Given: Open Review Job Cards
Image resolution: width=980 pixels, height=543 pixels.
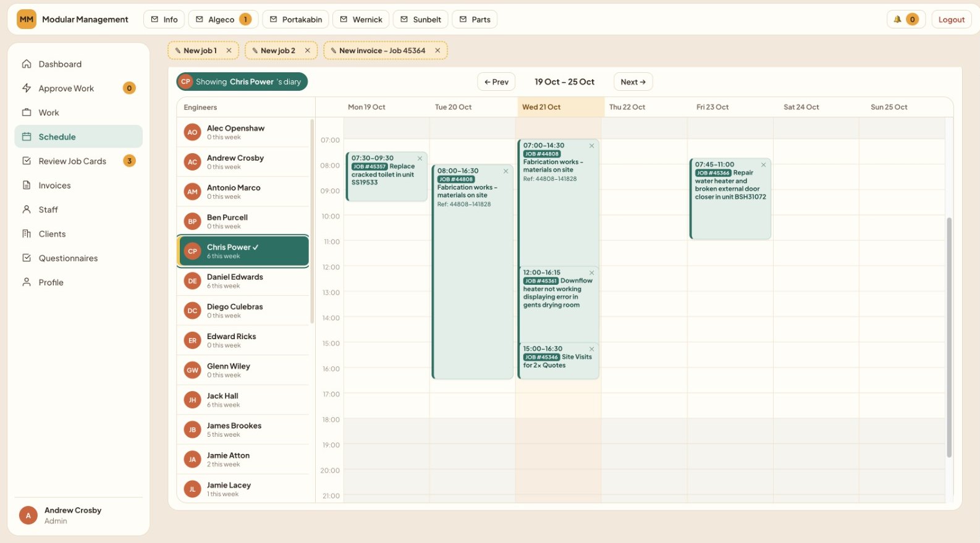Looking at the screenshot, I should point(78,161).
